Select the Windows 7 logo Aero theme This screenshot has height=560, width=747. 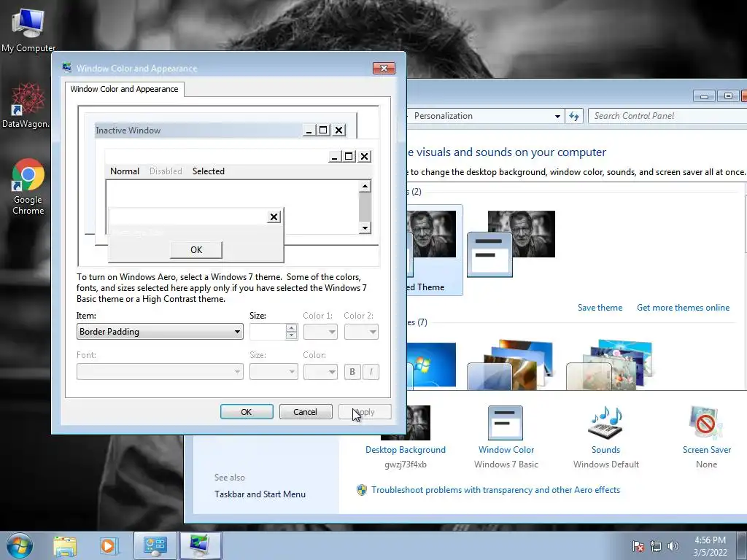point(431,366)
